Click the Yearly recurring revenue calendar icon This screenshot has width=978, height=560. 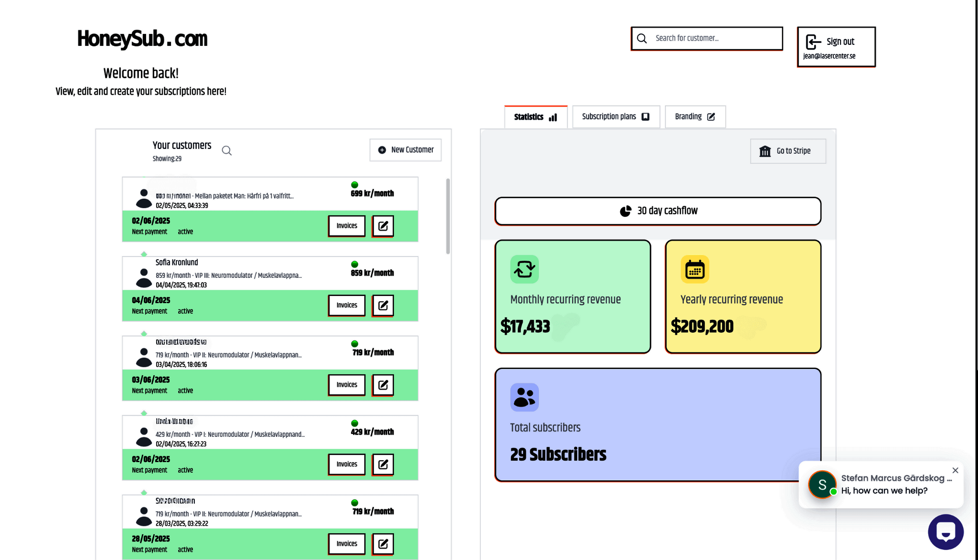695,269
